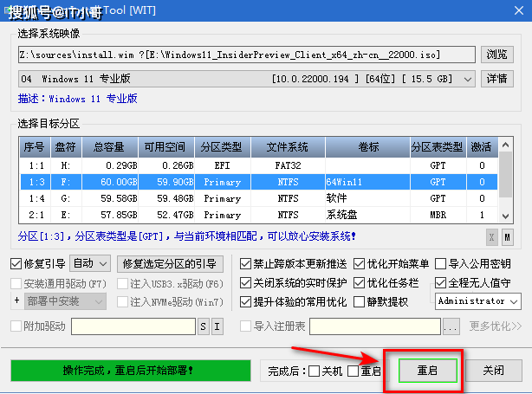Click the 序号 column header
This screenshot has width=532, height=394.
[35, 147]
